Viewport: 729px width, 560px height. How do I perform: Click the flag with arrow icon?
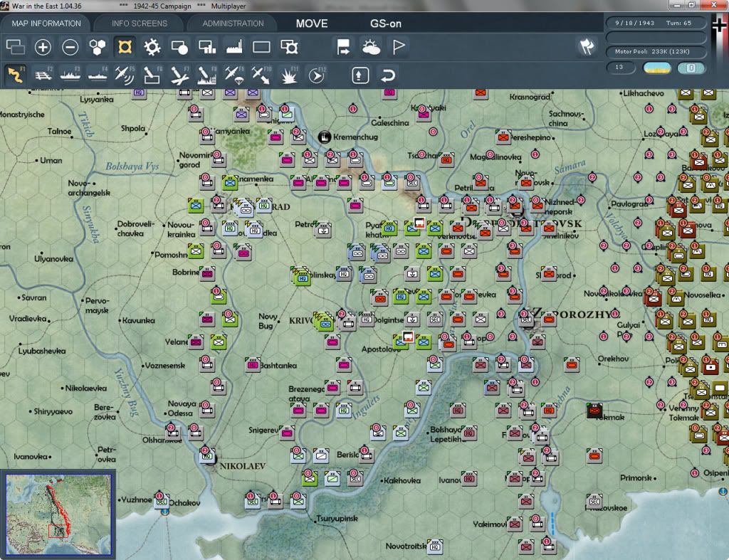click(344, 47)
